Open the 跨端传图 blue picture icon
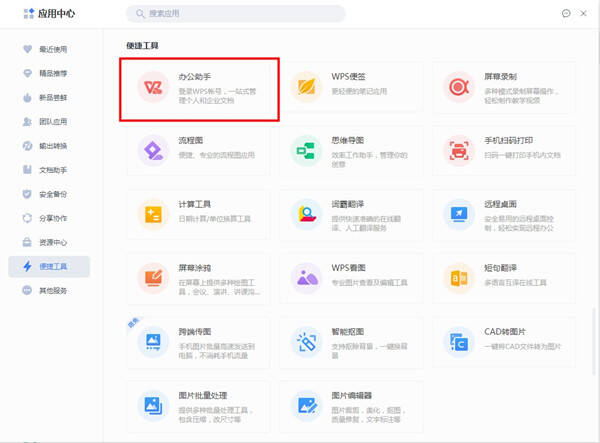This screenshot has height=443, width=600. 153,342
